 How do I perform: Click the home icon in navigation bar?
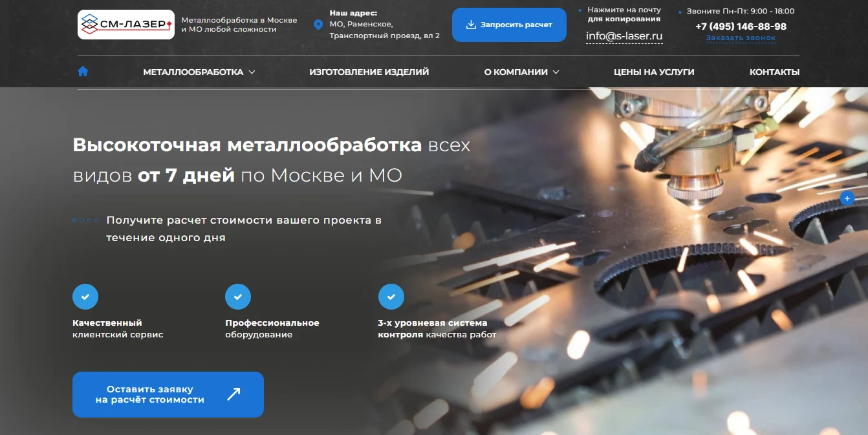(x=83, y=72)
